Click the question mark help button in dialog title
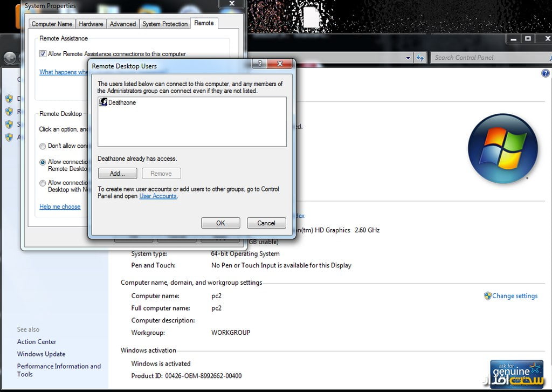The image size is (552, 392). [x=259, y=64]
